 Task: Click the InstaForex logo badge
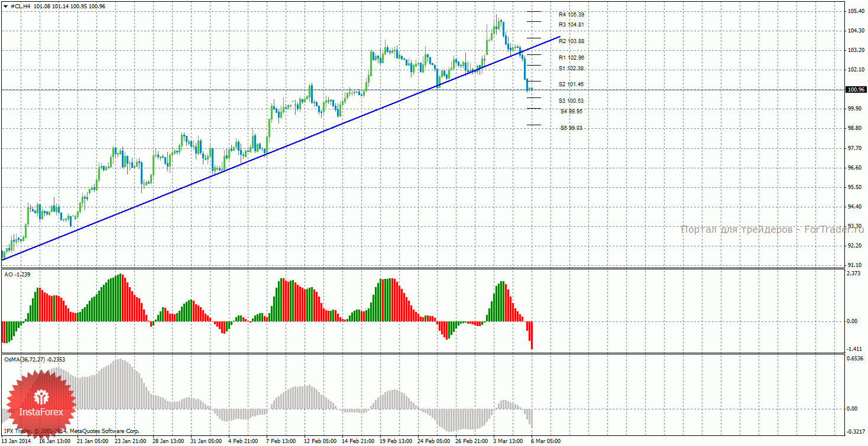tap(40, 400)
